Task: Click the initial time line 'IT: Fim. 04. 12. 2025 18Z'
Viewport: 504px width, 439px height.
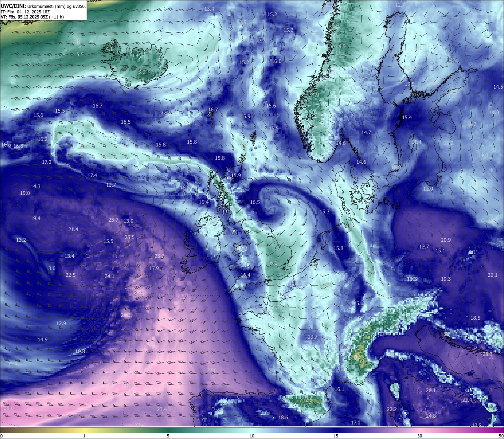Action: pyautogui.click(x=25, y=12)
